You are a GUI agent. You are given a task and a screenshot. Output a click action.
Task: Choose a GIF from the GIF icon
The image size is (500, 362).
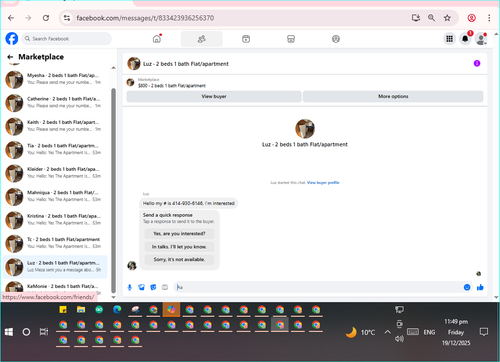tap(165, 287)
